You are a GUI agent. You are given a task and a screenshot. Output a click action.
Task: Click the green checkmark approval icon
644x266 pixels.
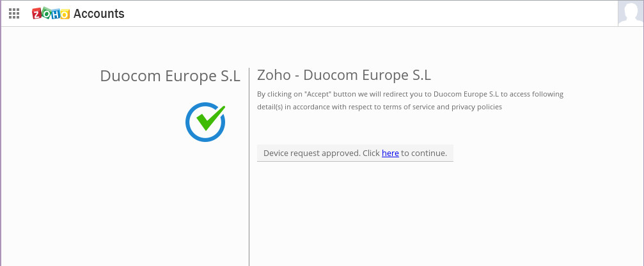[209, 119]
